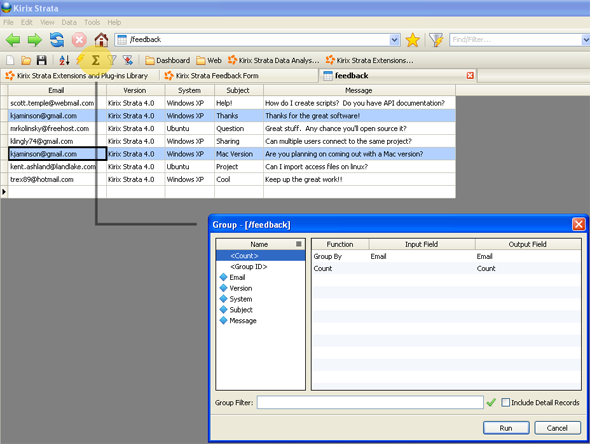Click in the Group Filter input field
This screenshot has height=444, width=590.
370,402
